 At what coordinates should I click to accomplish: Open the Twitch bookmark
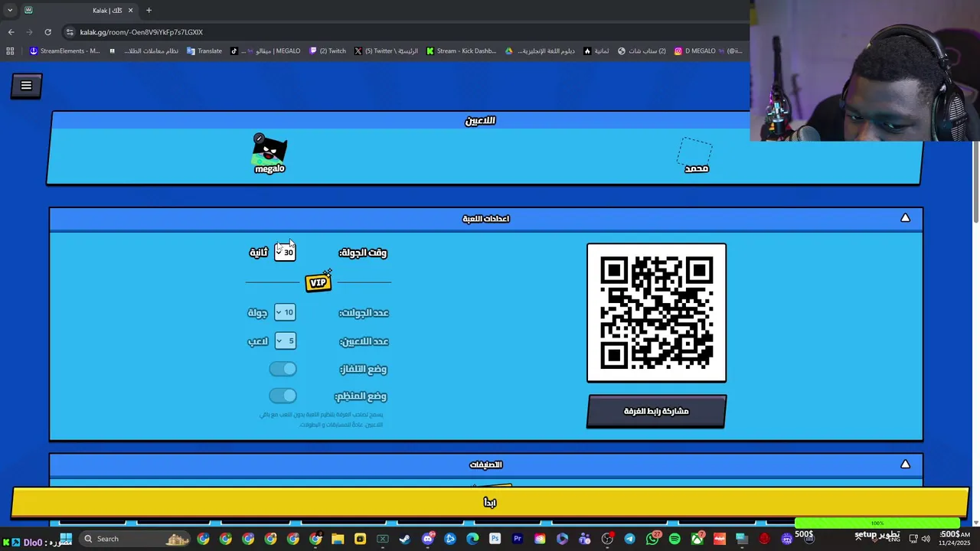[x=328, y=51]
